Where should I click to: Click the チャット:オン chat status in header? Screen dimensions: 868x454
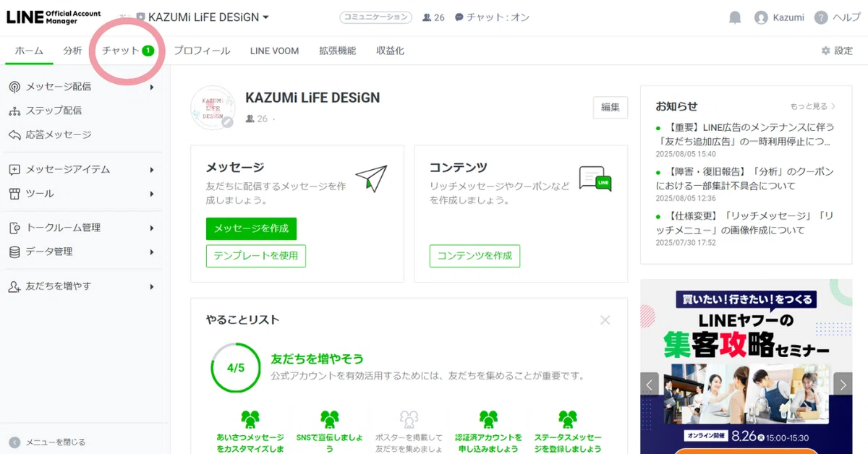(492, 17)
